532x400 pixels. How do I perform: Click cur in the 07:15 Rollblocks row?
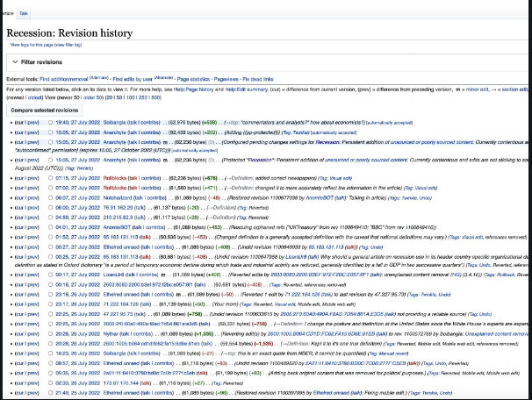point(19,178)
